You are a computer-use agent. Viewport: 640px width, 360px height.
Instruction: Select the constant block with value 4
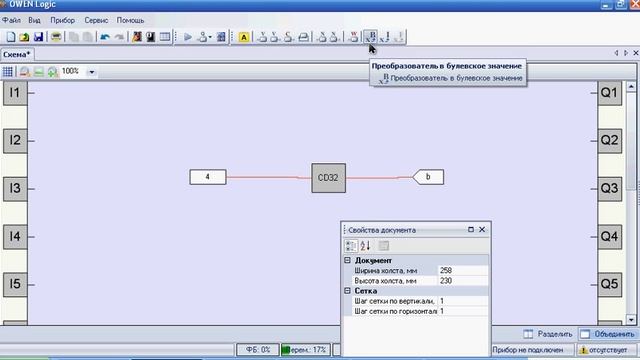pos(208,177)
